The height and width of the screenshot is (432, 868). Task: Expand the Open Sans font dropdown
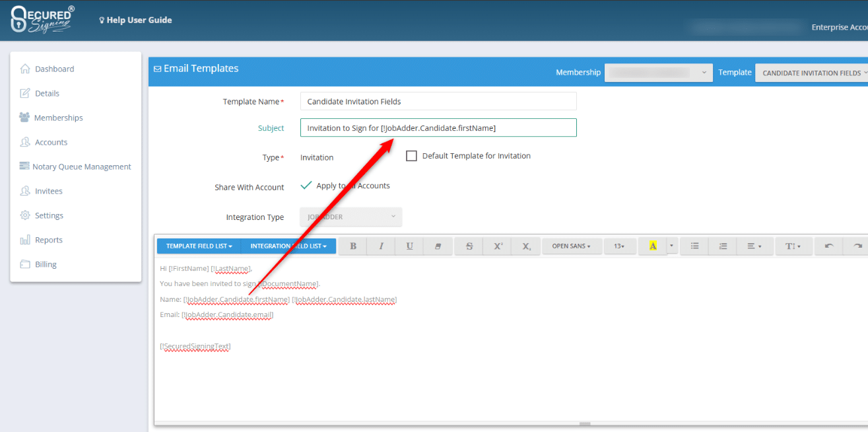[571, 246]
